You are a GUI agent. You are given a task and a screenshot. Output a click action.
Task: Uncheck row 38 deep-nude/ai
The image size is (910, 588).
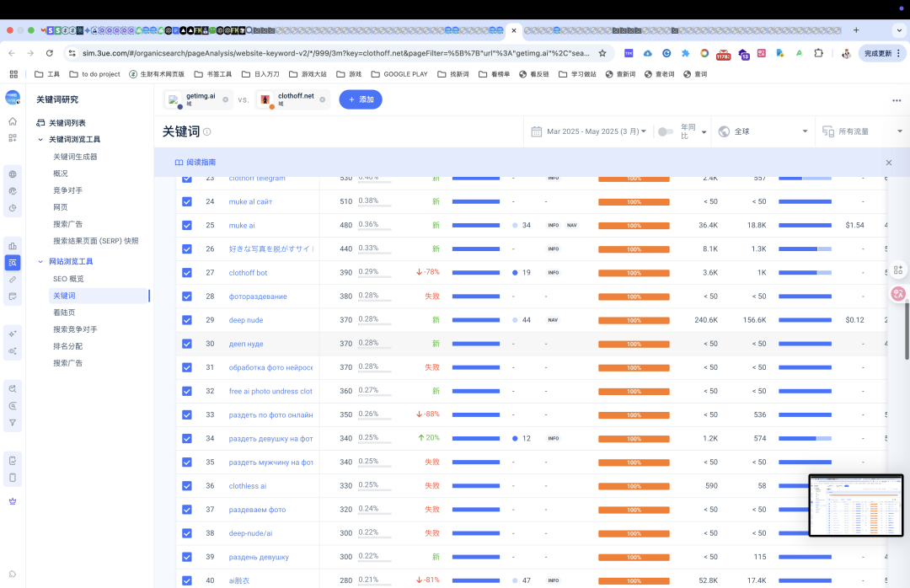coord(187,533)
